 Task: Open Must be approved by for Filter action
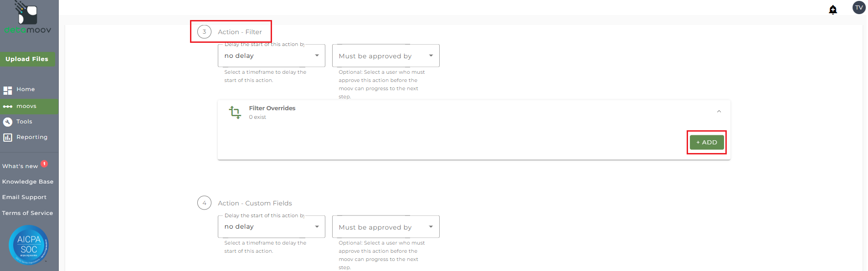pos(386,56)
